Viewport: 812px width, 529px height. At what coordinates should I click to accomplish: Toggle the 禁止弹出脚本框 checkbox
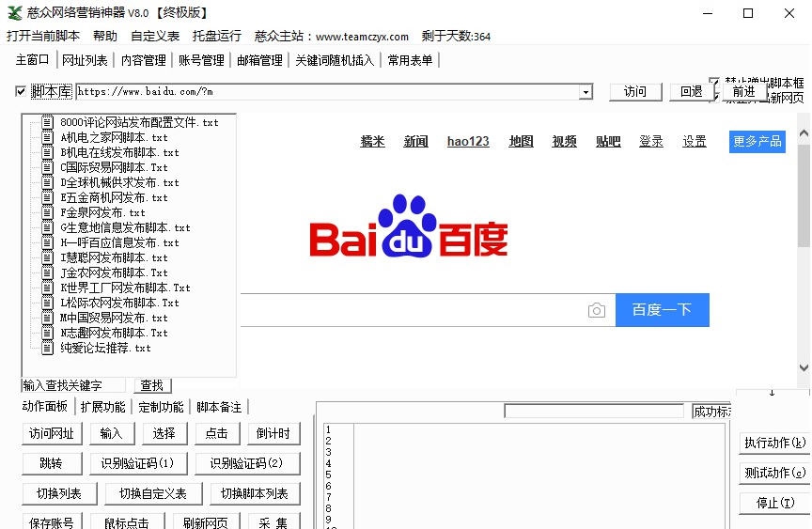point(714,82)
